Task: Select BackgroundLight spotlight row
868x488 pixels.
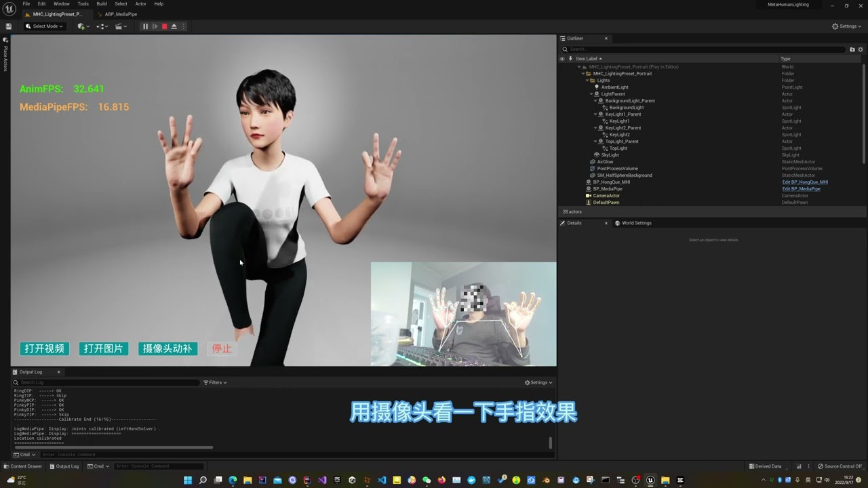Action: (626, 108)
